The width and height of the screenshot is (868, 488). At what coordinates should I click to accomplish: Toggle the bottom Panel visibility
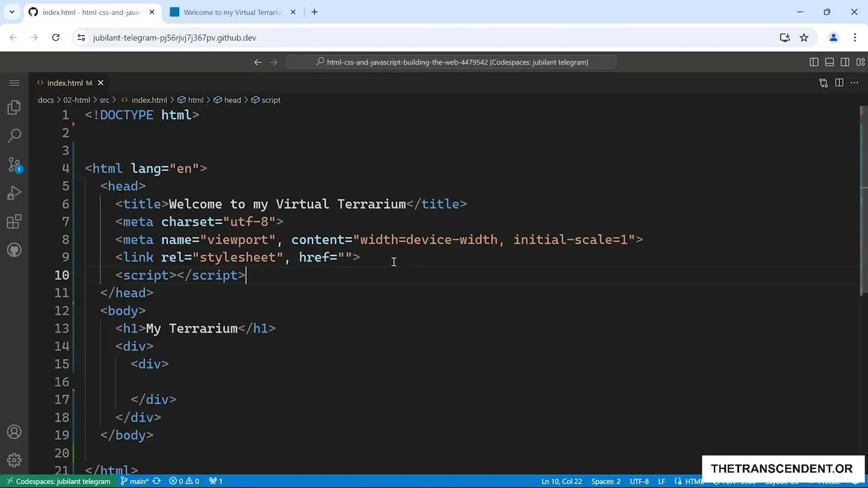coord(829,62)
